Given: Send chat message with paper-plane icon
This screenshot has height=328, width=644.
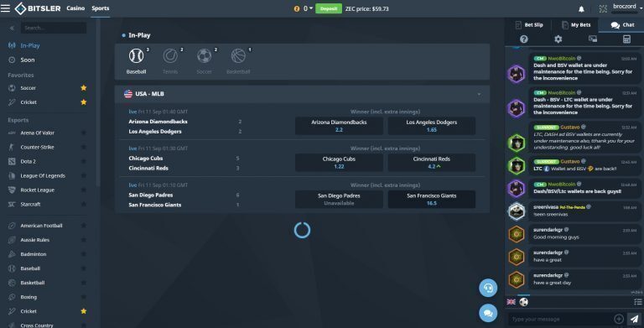Looking at the screenshot, I should click(634, 319).
